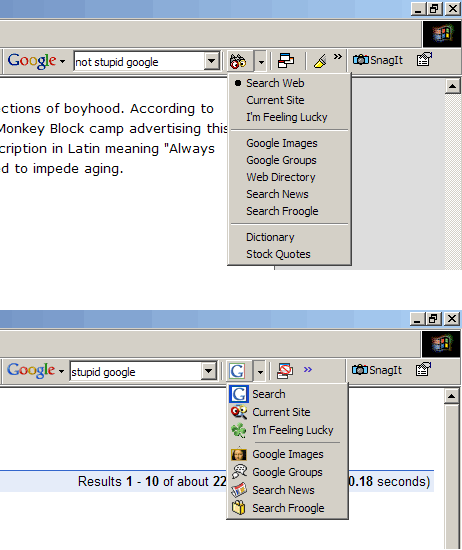Click the popup blocker icon in lower toolbar

[284, 371]
